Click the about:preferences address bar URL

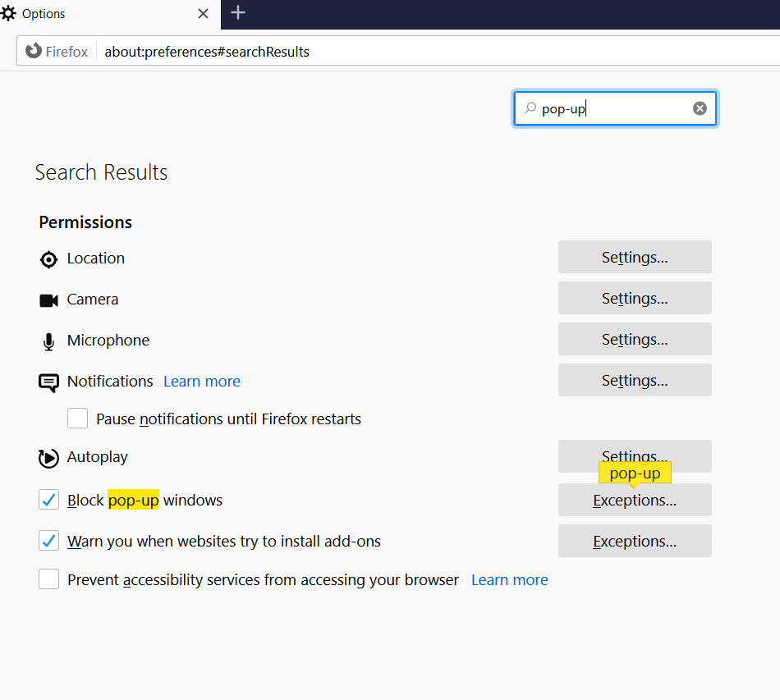pyautogui.click(x=207, y=52)
